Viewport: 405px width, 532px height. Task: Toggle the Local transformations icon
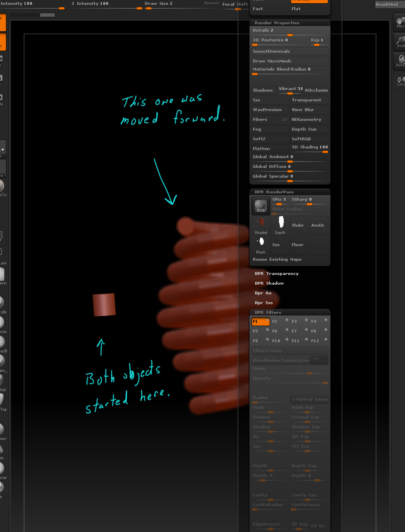[x=400, y=81]
